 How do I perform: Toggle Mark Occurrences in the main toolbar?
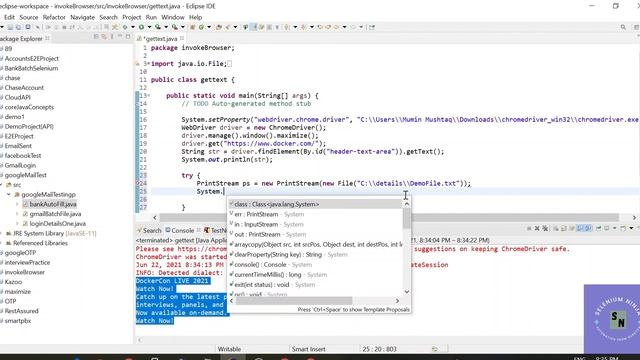(x=255, y=27)
